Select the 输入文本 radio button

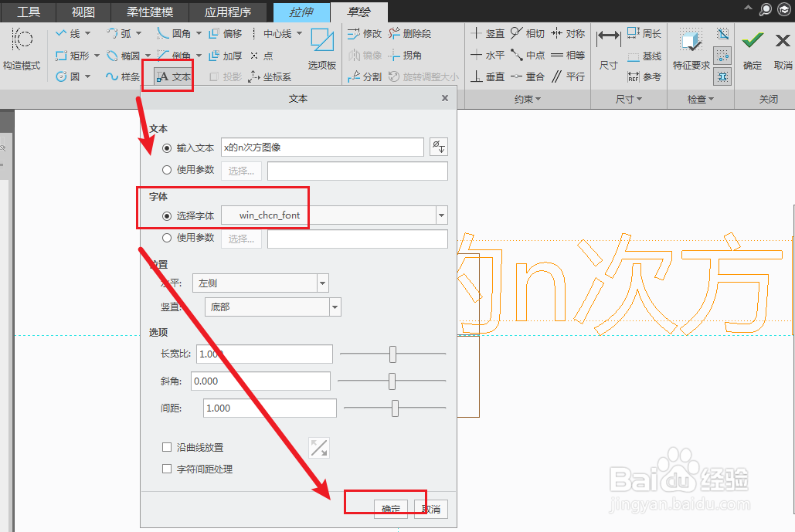click(167, 148)
